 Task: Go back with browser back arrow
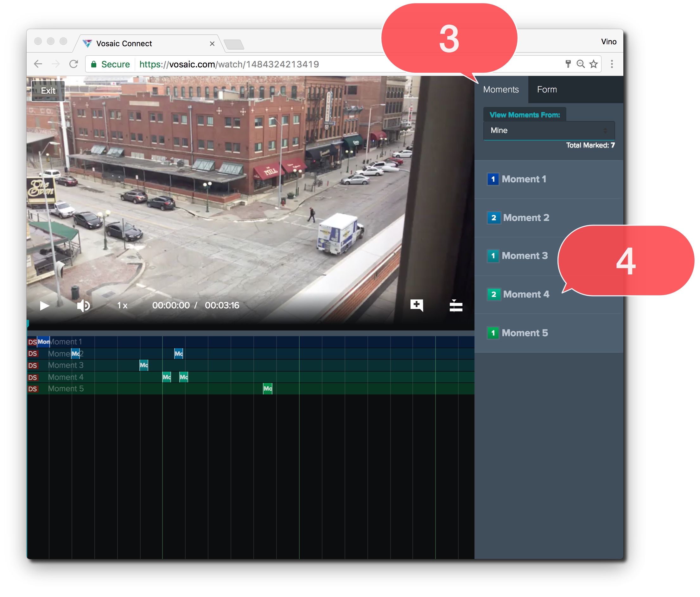[x=38, y=64]
